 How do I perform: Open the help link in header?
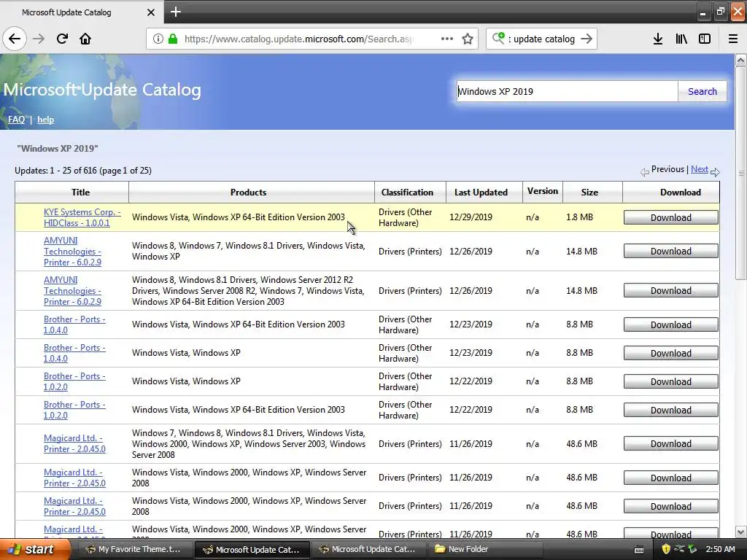46,120
